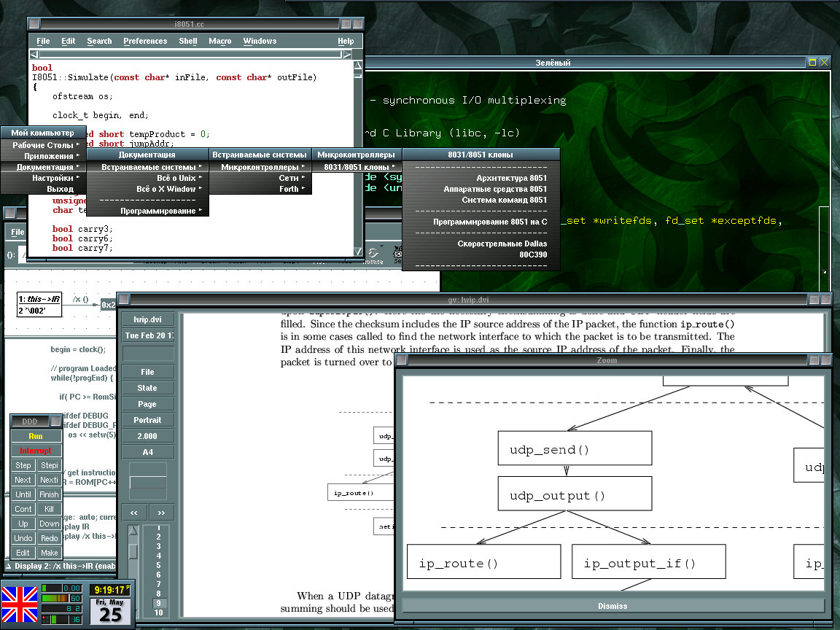The height and width of the screenshot is (630, 840).
Task: Click the red Interrupt button in DDD
Action: pyautogui.click(x=36, y=451)
